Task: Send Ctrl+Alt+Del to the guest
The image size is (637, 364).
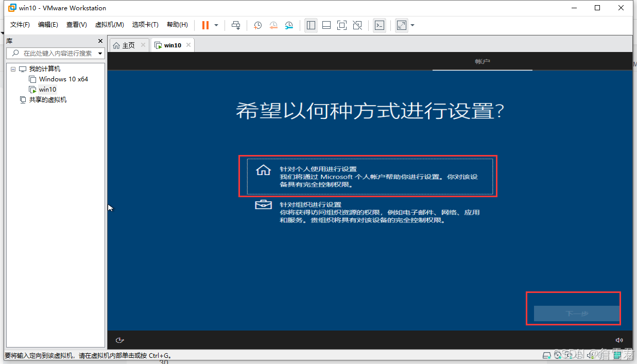Action: pos(236,25)
